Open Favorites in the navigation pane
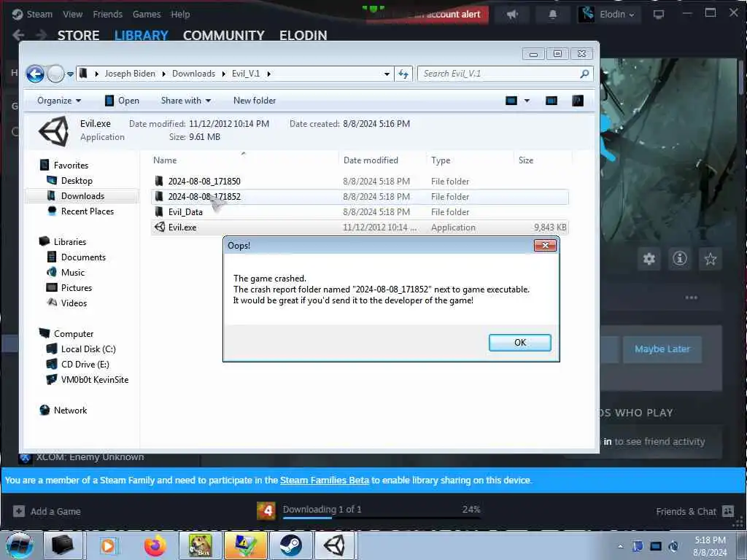The image size is (747, 560). pos(71,166)
